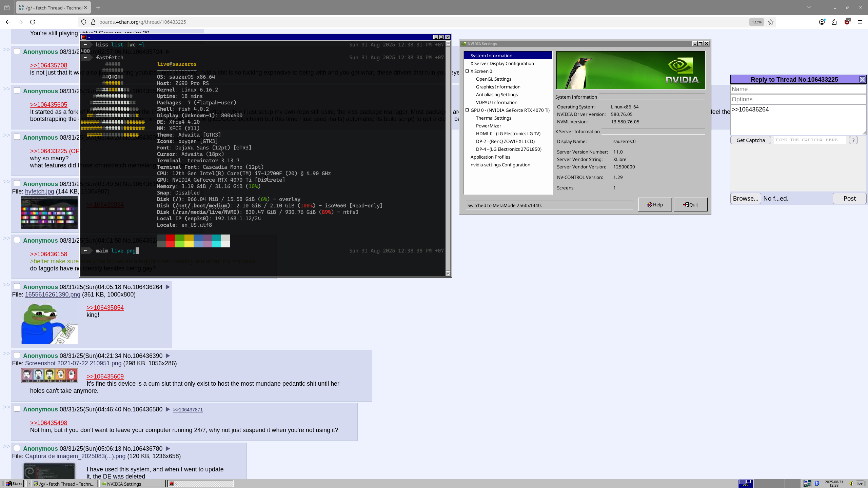Bookmark this page with the star icon
Image resolution: width=868 pixels, height=488 pixels.
coord(771,22)
